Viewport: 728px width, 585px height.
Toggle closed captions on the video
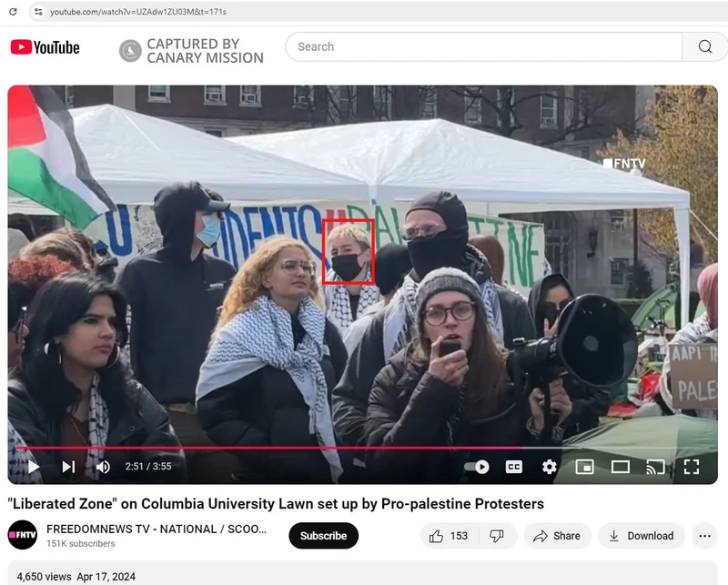click(514, 467)
